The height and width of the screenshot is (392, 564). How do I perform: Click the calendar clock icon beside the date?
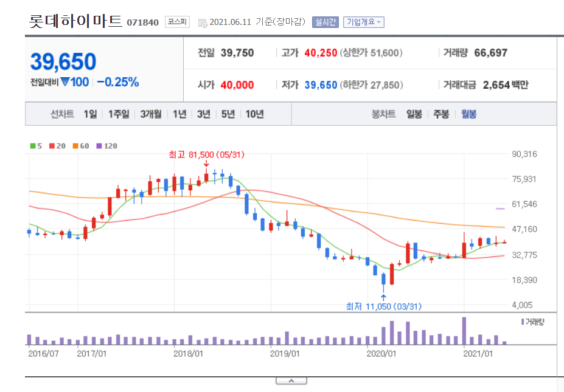click(203, 23)
